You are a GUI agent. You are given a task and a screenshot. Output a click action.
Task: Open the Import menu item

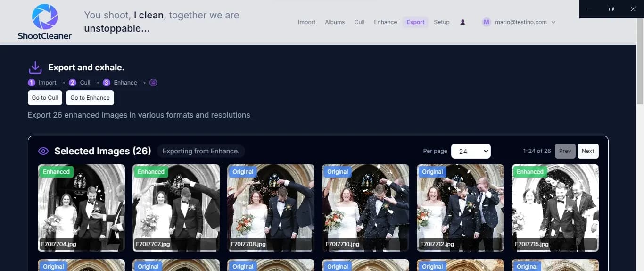[x=306, y=22]
